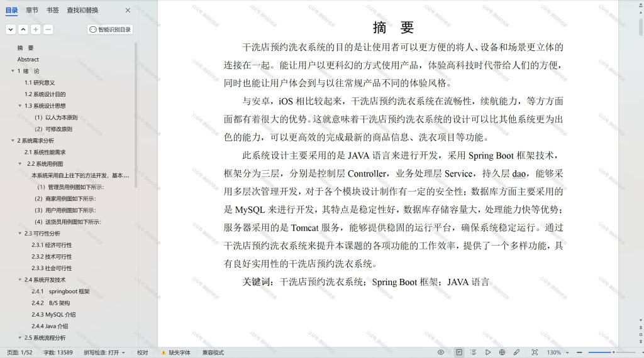Open 2.4.1 springboot 框架 heading
This screenshot has height=358, width=644.
tap(60, 291)
